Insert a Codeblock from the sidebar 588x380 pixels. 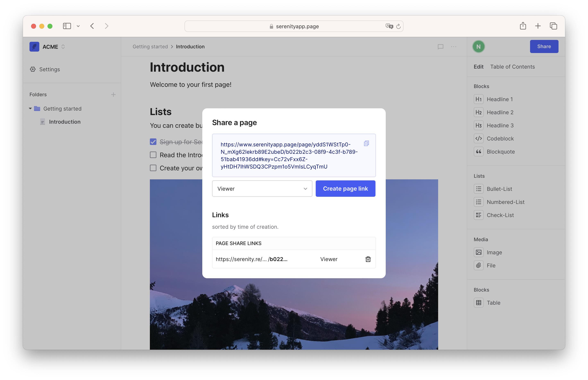[500, 138]
